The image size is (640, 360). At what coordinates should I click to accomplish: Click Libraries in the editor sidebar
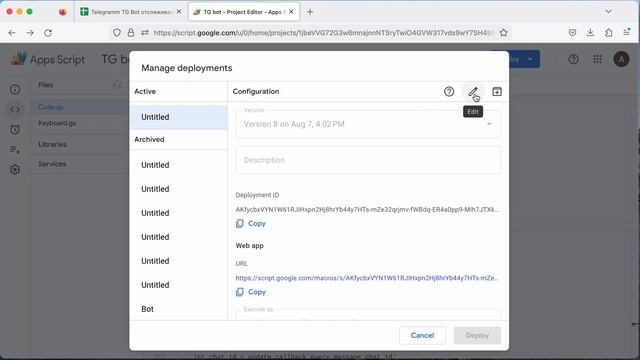coord(52,144)
